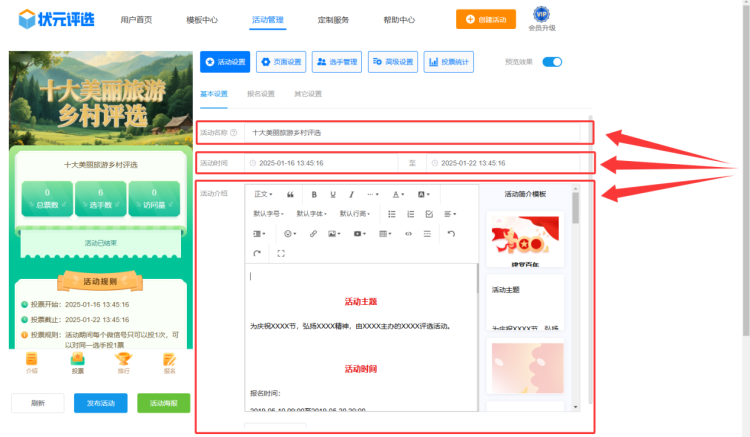
Task: Insert a to-do checkbox list
Action: 429,214
